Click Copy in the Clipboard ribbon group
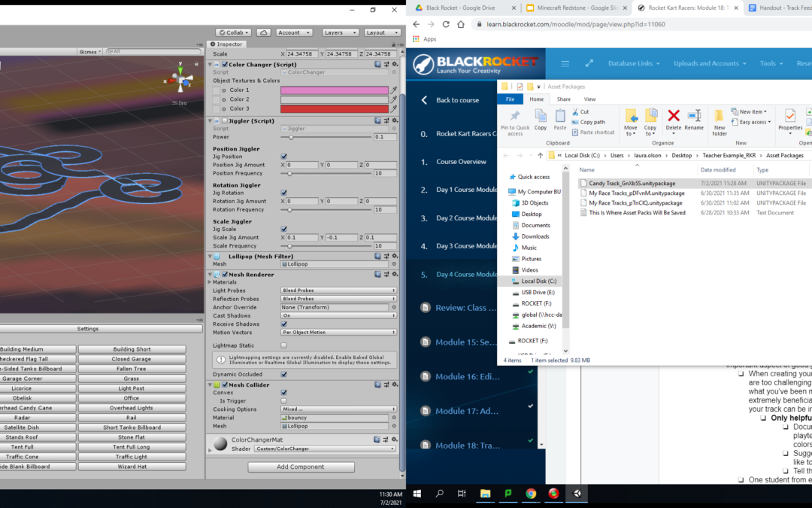 [540, 120]
